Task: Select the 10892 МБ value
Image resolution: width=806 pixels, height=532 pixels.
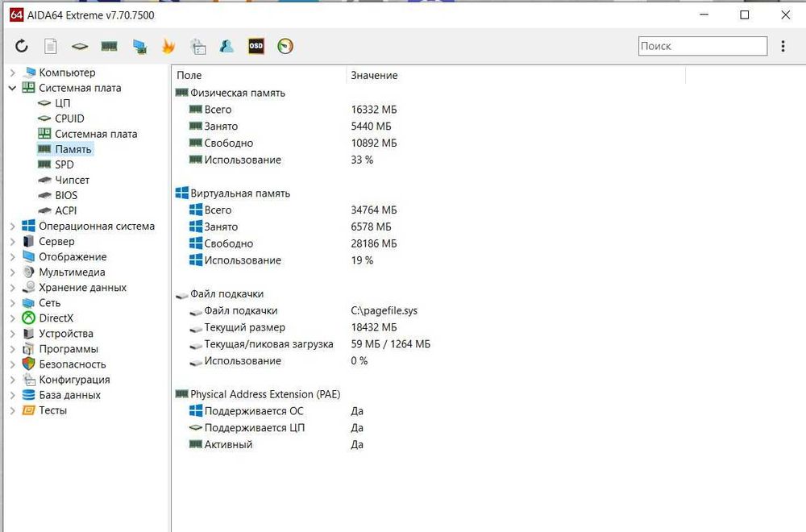Action: pos(374,143)
